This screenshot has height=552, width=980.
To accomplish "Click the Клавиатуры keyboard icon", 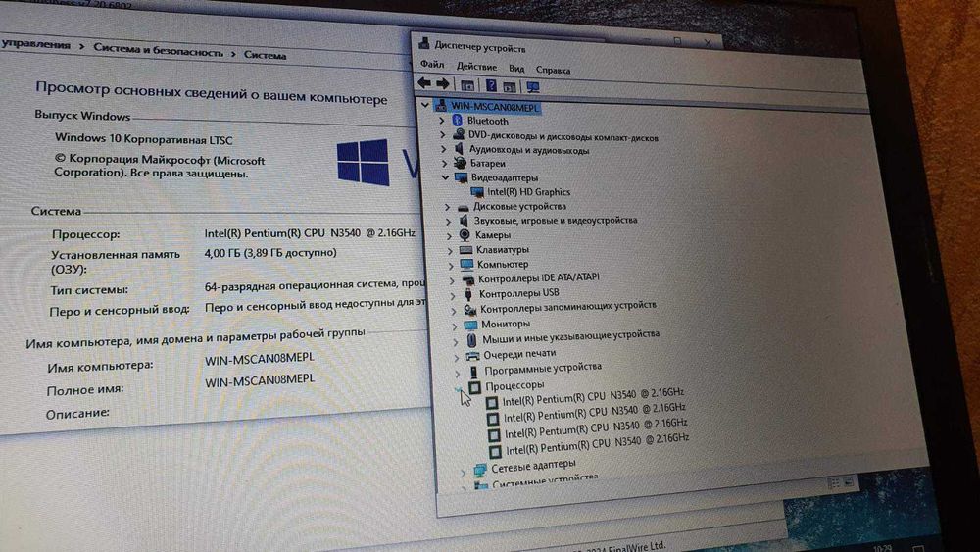I will click(x=465, y=249).
